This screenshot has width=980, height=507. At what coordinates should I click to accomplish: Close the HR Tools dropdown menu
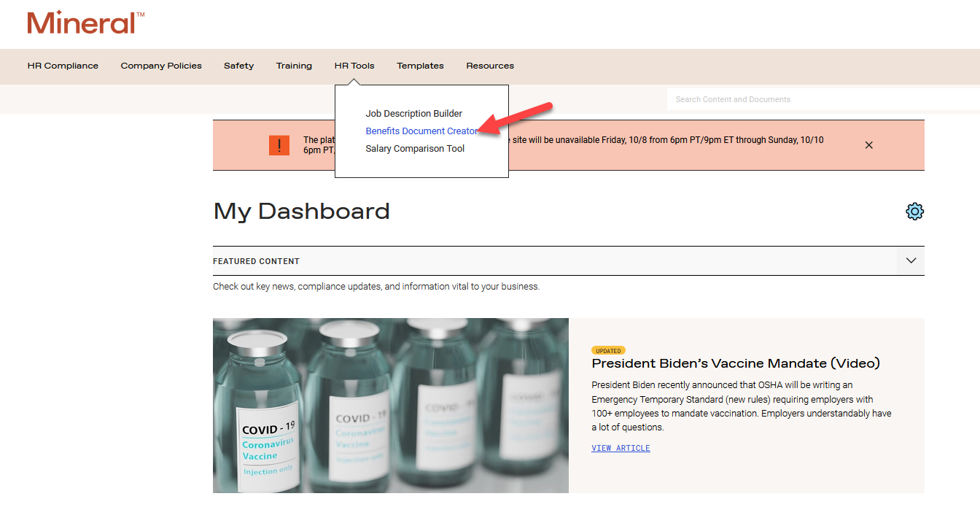click(354, 66)
